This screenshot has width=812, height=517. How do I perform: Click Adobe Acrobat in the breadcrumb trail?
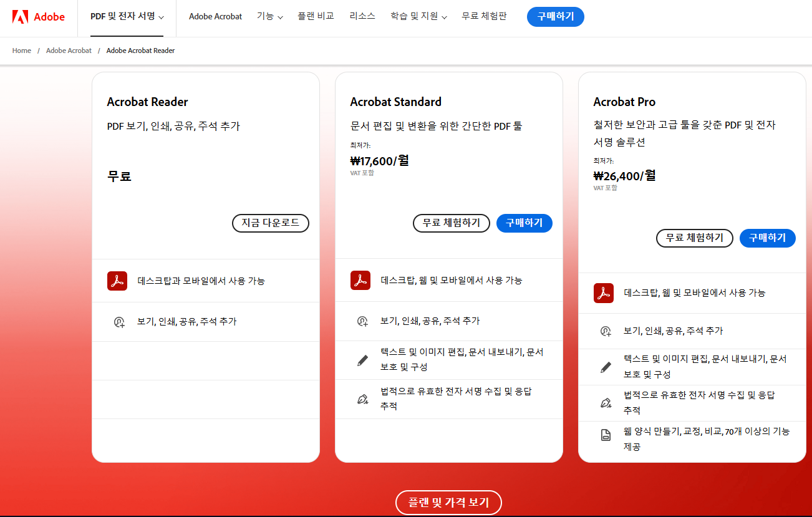(x=69, y=51)
